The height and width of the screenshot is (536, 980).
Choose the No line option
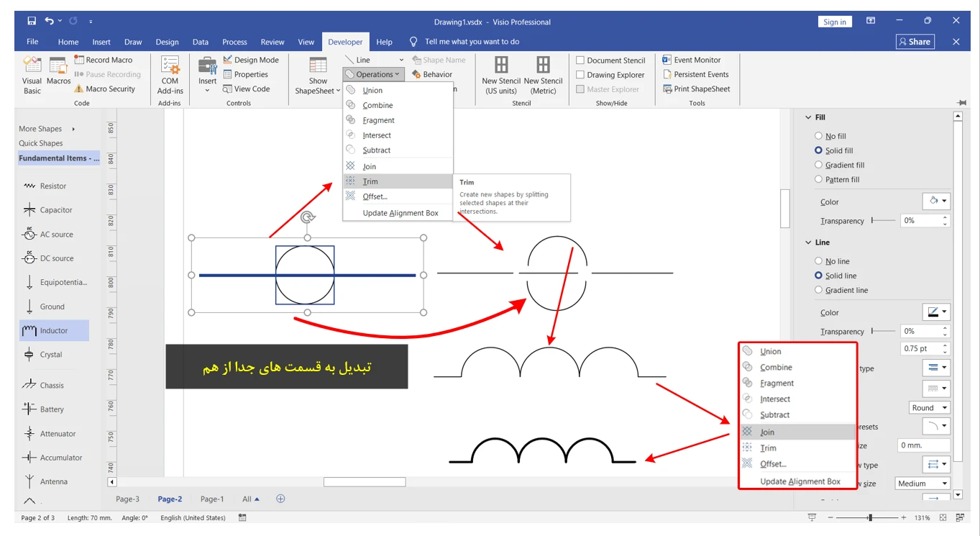(x=818, y=262)
